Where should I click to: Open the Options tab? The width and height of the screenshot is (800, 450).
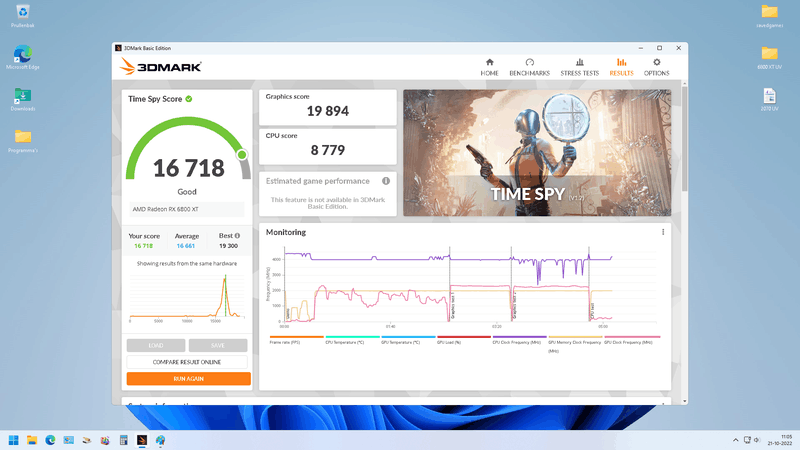[656, 67]
